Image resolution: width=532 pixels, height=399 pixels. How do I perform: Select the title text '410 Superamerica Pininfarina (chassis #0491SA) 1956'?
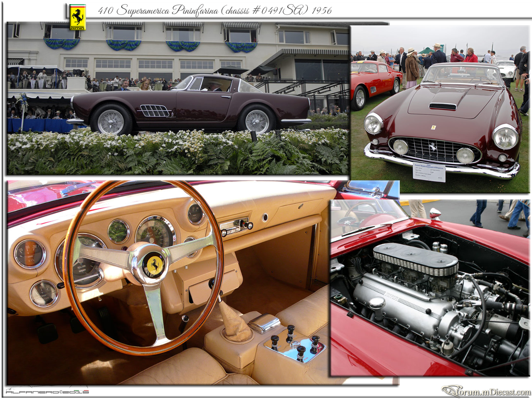215,10
